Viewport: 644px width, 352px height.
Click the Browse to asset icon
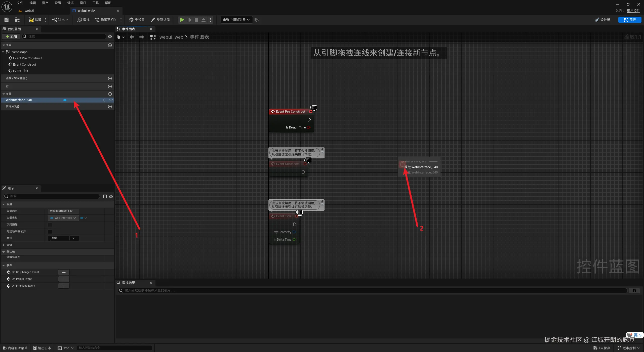point(17,20)
